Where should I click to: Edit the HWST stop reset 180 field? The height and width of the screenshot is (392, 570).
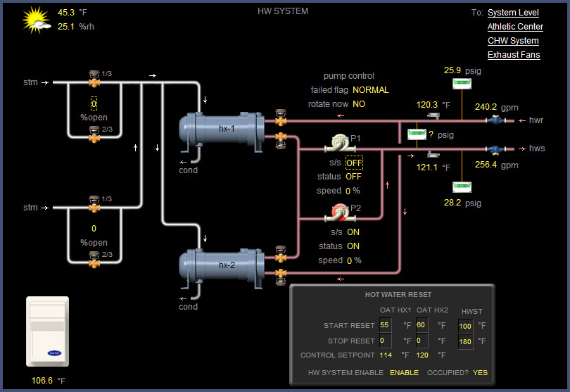pyautogui.click(x=465, y=341)
